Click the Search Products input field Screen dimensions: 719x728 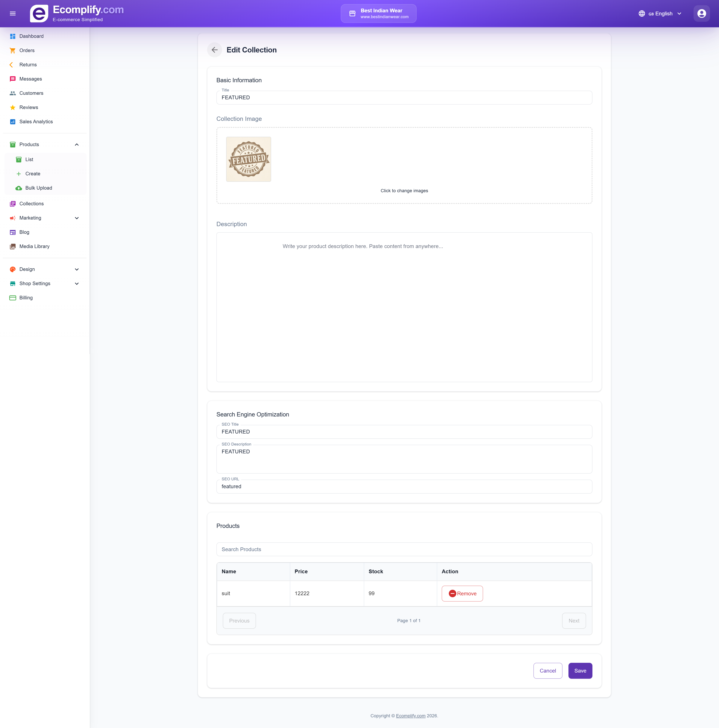click(404, 549)
